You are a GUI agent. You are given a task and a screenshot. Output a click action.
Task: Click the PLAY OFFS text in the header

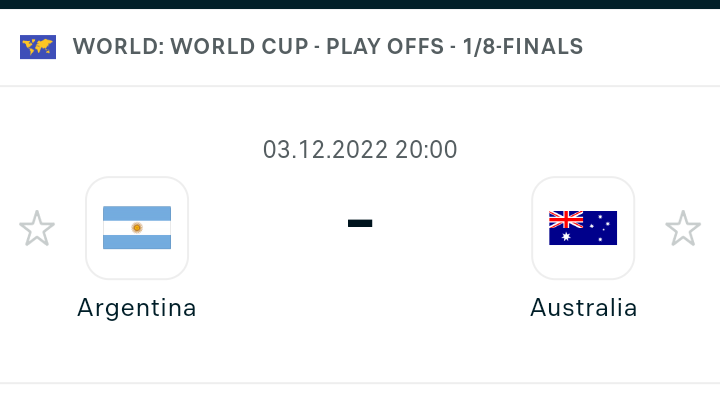(x=385, y=46)
